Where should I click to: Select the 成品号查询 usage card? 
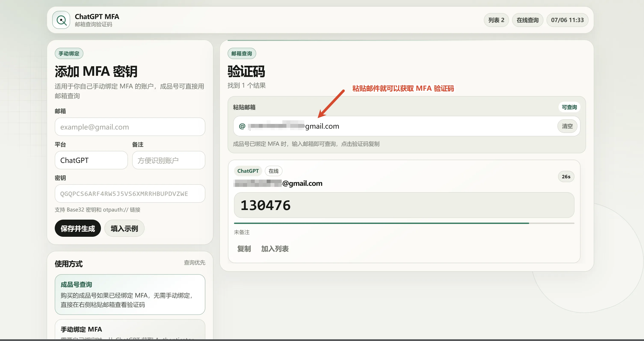pyautogui.click(x=130, y=295)
